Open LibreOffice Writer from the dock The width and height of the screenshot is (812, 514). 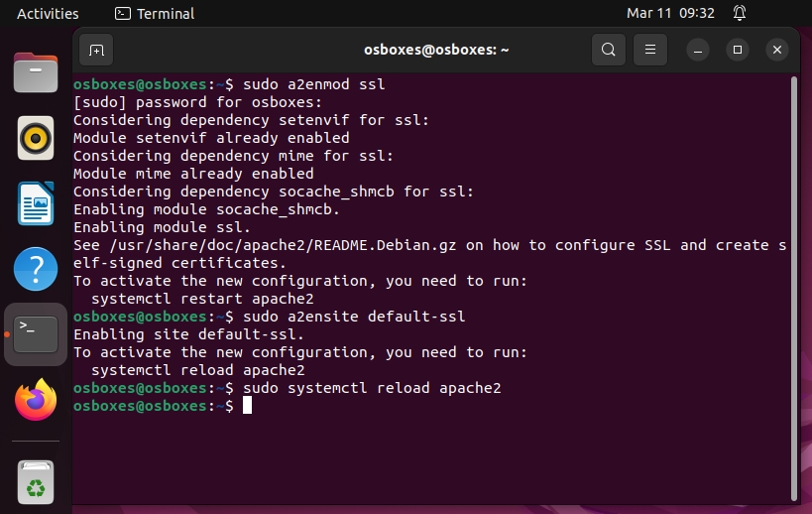(36, 203)
